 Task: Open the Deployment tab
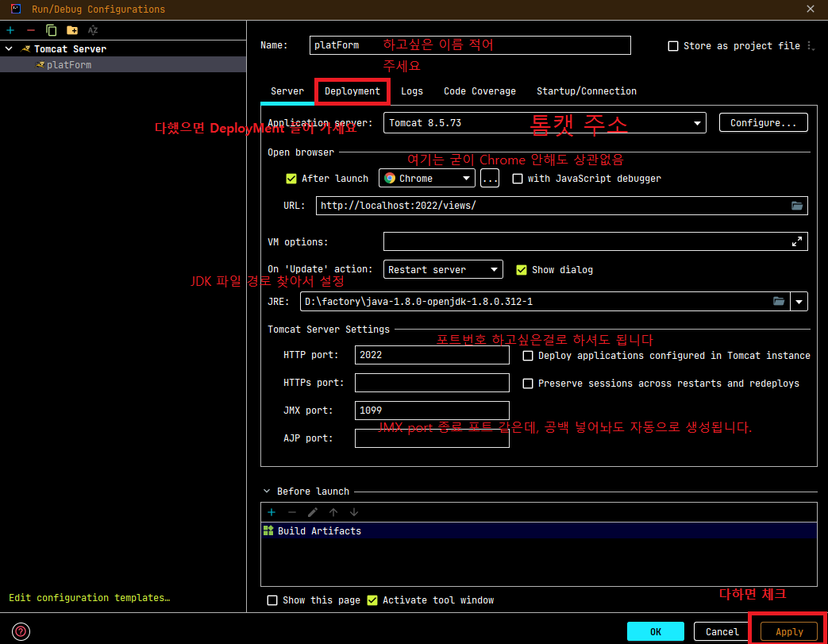pyautogui.click(x=352, y=91)
